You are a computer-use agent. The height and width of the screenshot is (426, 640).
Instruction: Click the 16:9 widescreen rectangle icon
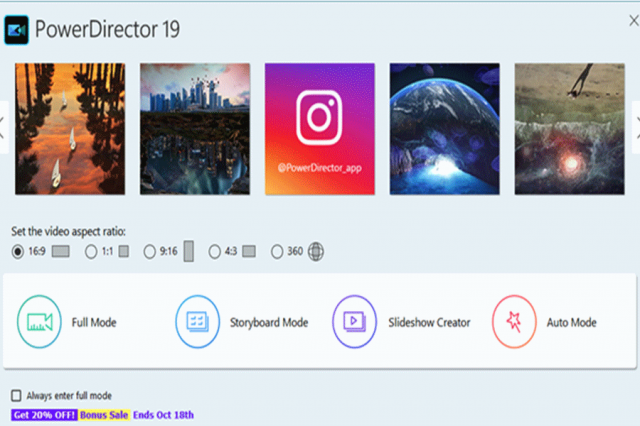tap(61, 251)
